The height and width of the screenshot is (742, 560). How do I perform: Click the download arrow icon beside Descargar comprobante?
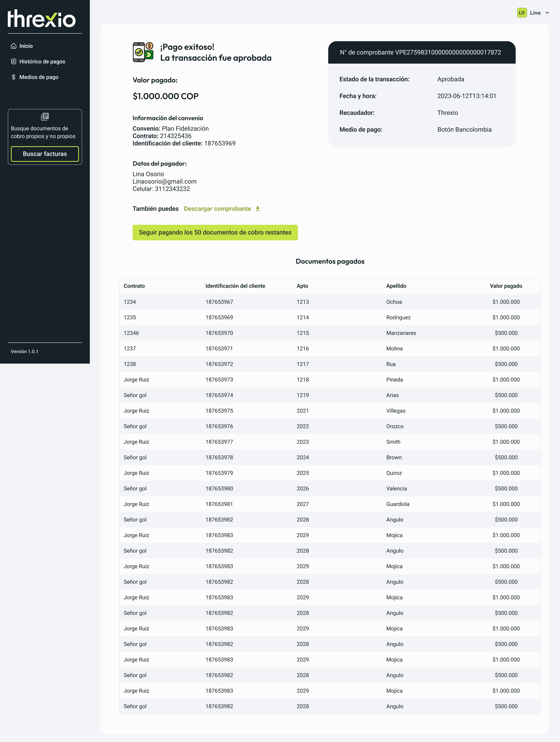[258, 209]
